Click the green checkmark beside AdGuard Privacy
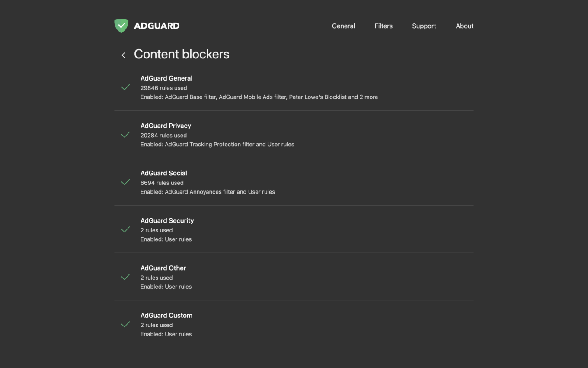Screen dimensions: 588x368 (125, 135)
